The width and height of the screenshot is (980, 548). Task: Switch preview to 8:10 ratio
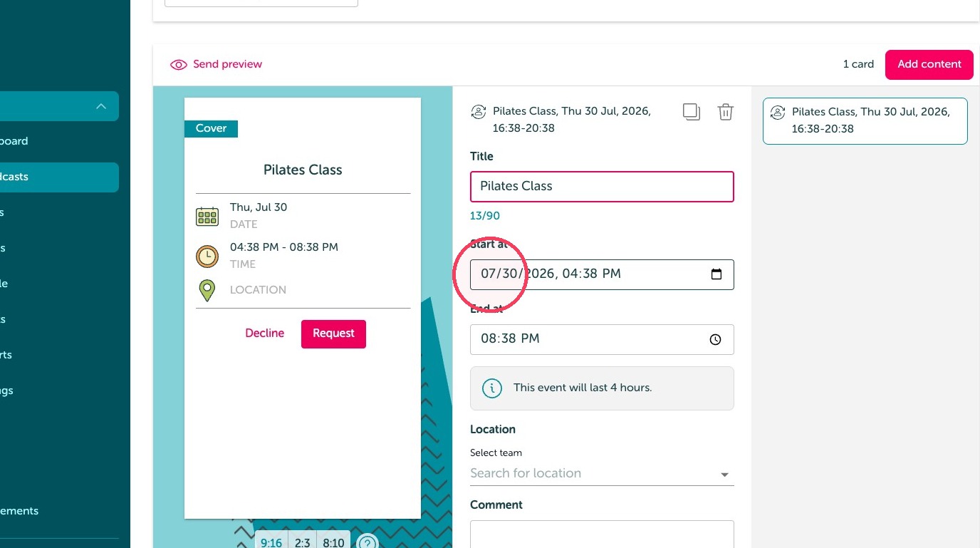(x=333, y=542)
